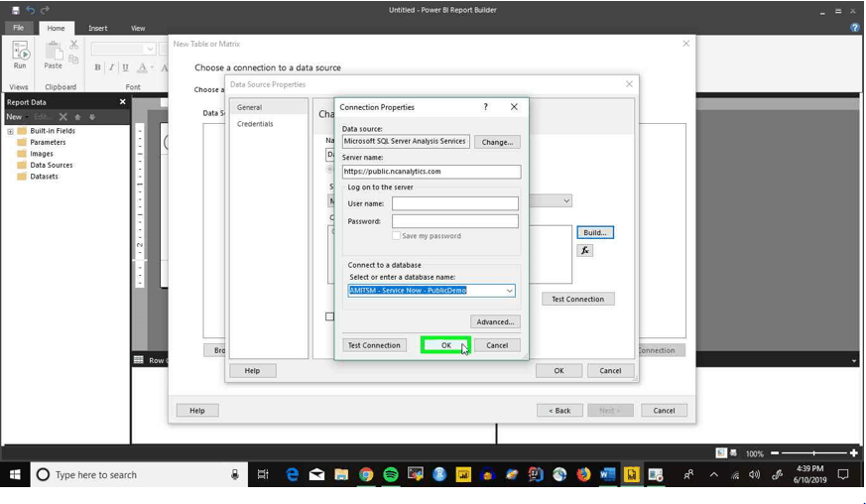Viewport: 866px width, 504px height.
Task: Cancel the Connection Properties dialog
Action: [497, 345]
